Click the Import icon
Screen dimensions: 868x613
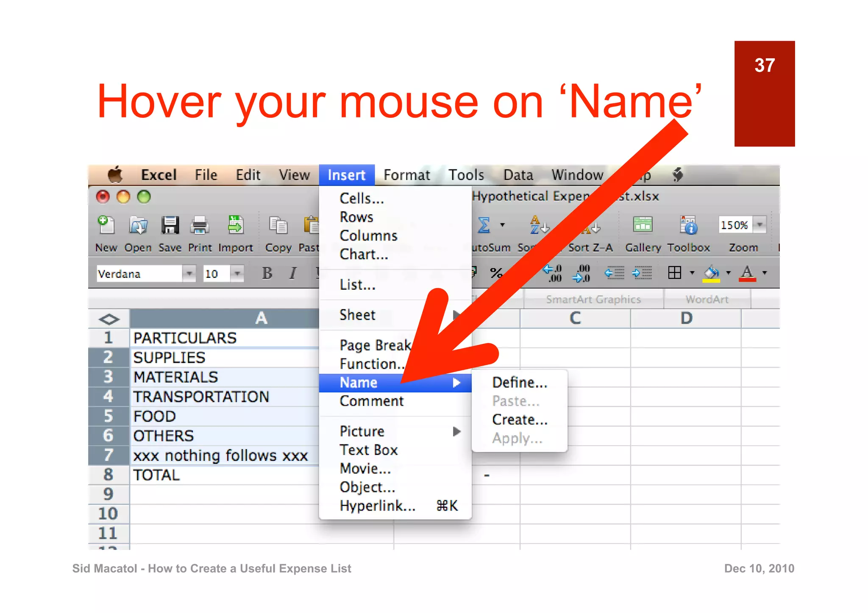[235, 225]
